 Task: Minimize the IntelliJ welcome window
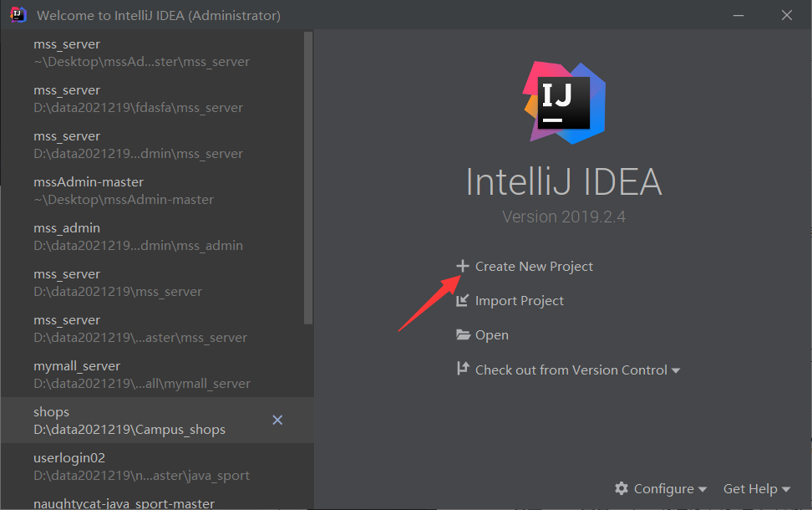(738, 15)
